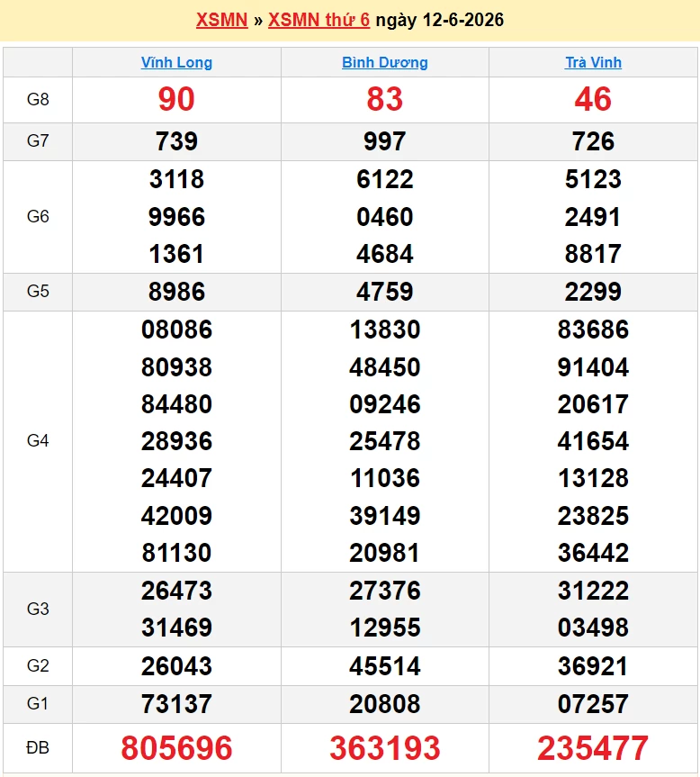Image resolution: width=700 pixels, height=777 pixels.
Task: Click G6 number 6122
Action: [385, 179]
